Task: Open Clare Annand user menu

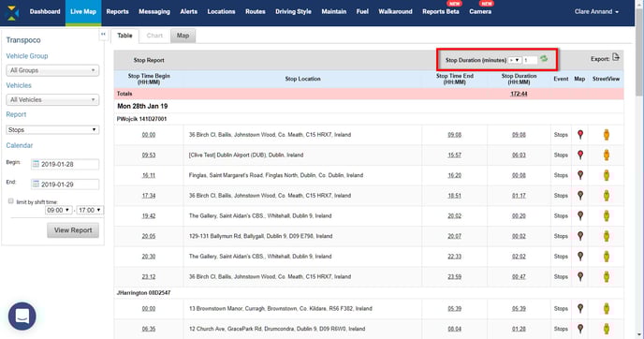Action: [x=596, y=11]
